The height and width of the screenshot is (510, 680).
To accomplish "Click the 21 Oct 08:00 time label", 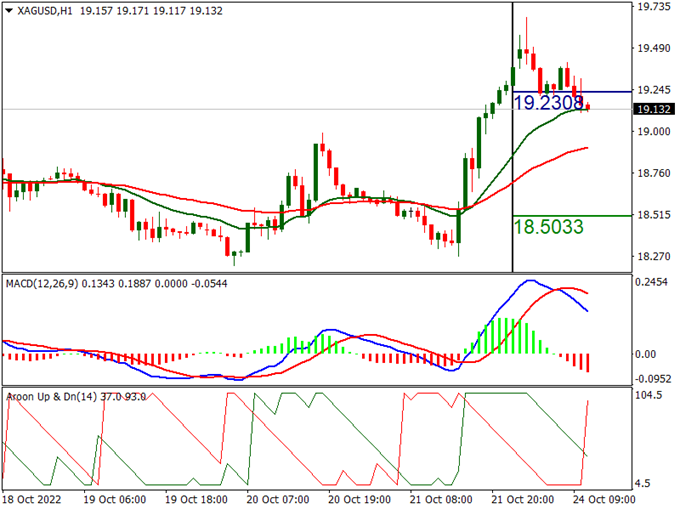I will (x=441, y=500).
